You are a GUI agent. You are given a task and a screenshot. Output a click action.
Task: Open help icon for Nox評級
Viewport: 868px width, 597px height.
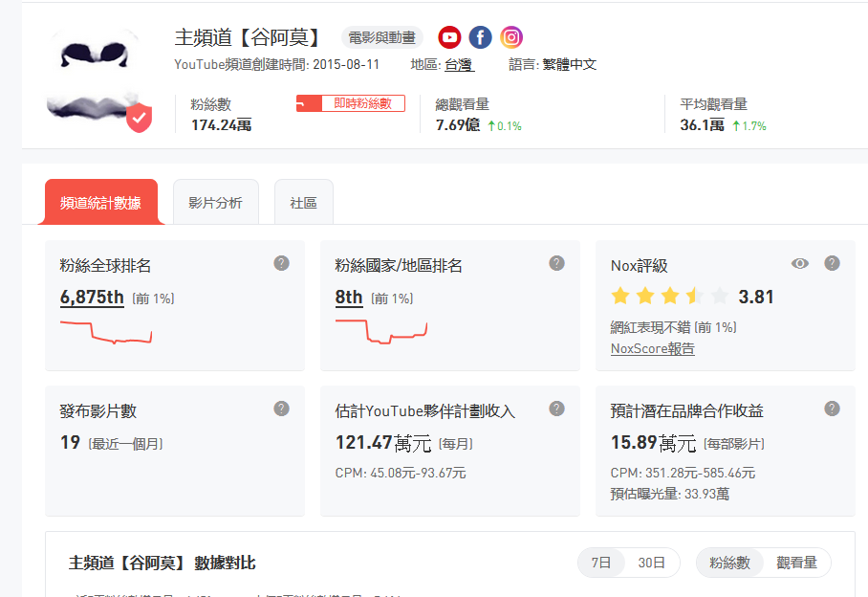point(832,263)
